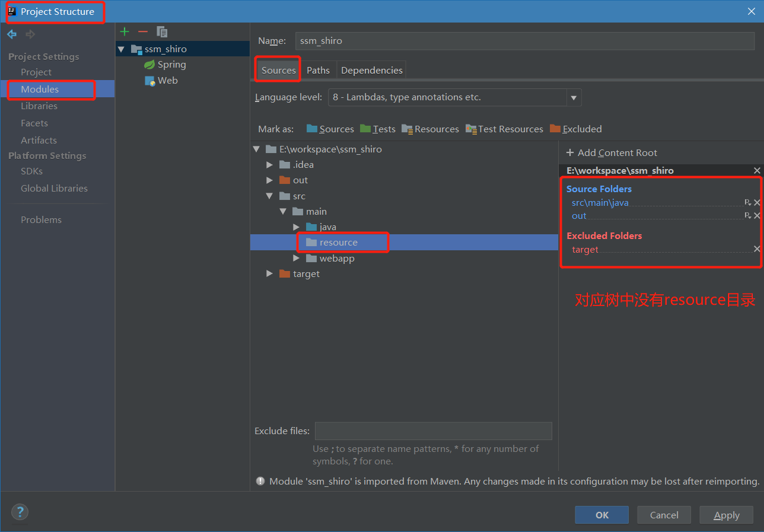764x532 pixels.
Task: Click the back navigation arrow
Action: pos(11,34)
